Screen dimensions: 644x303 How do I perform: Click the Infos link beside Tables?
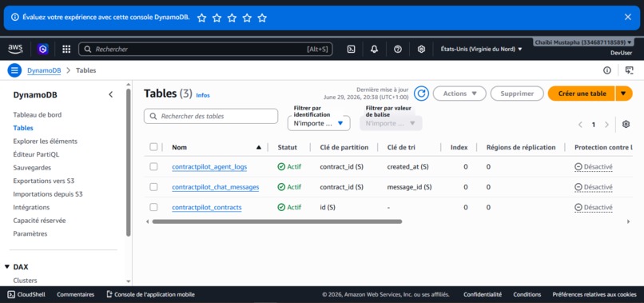click(203, 95)
